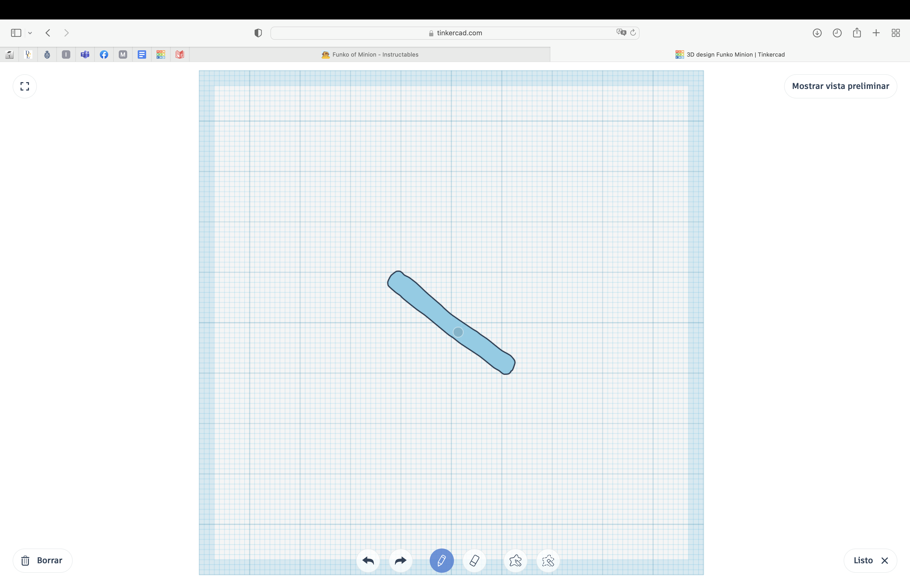910x588 pixels.
Task: Open fullscreen view mode
Action: 24,86
